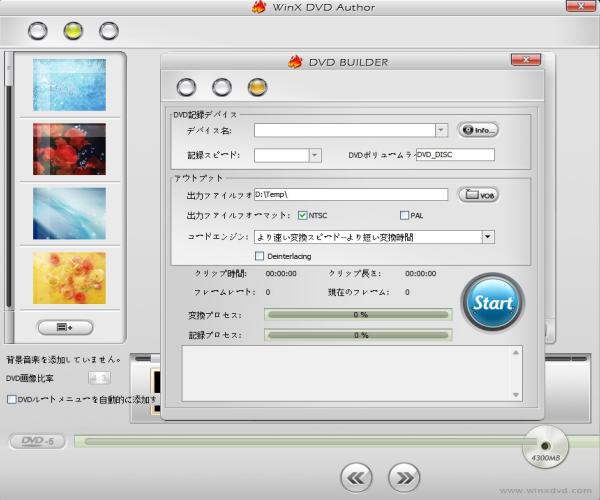The width and height of the screenshot is (600, 500).
Task: Click the log box scroll down arrow
Action: coord(516,395)
